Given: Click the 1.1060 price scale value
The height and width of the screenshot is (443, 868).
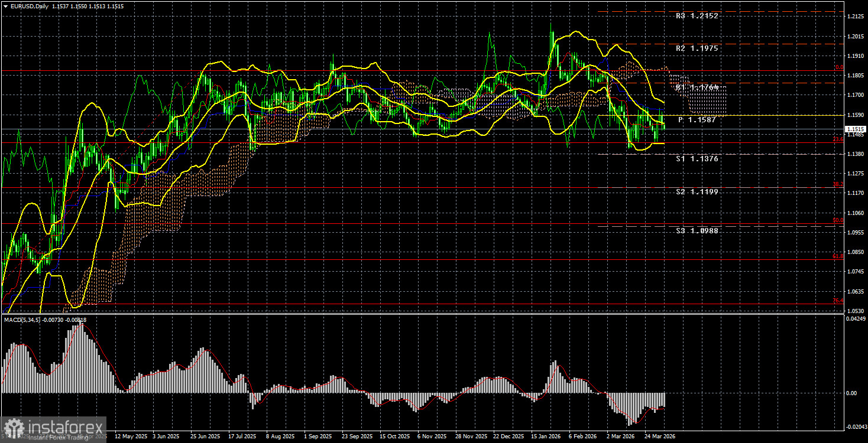Looking at the screenshot, I should tap(856, 213).
